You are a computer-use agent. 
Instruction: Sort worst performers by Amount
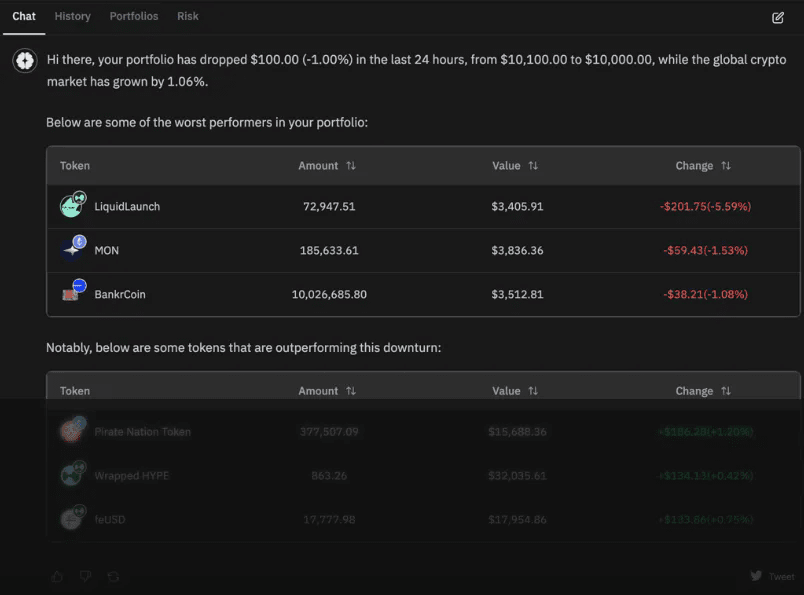point(351,166)
